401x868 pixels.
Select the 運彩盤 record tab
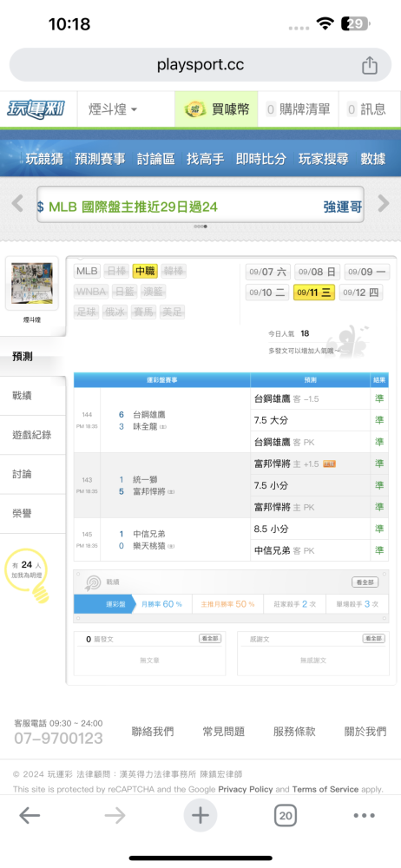(105, 604)
